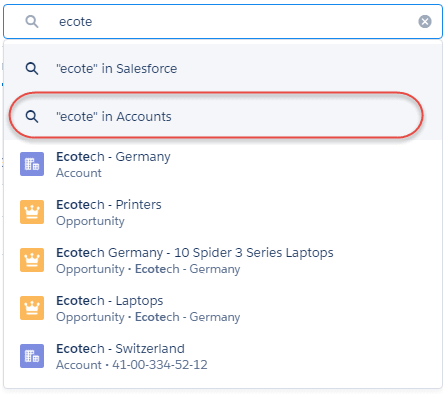Image resolution: width=447 pixels, height=394 pixels.
Task: Clear the search field with the X icon
Action: coord(425,22)
